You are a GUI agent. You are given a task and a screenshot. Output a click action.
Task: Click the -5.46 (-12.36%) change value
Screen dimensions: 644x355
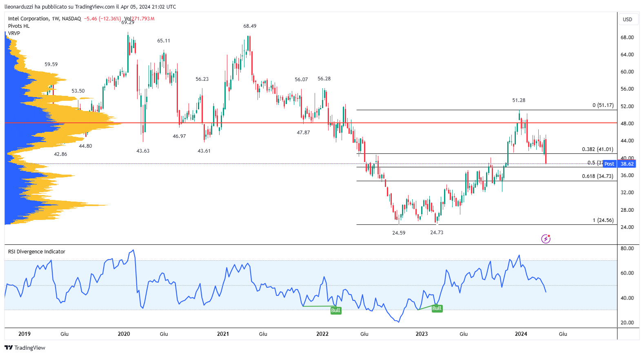102,18
